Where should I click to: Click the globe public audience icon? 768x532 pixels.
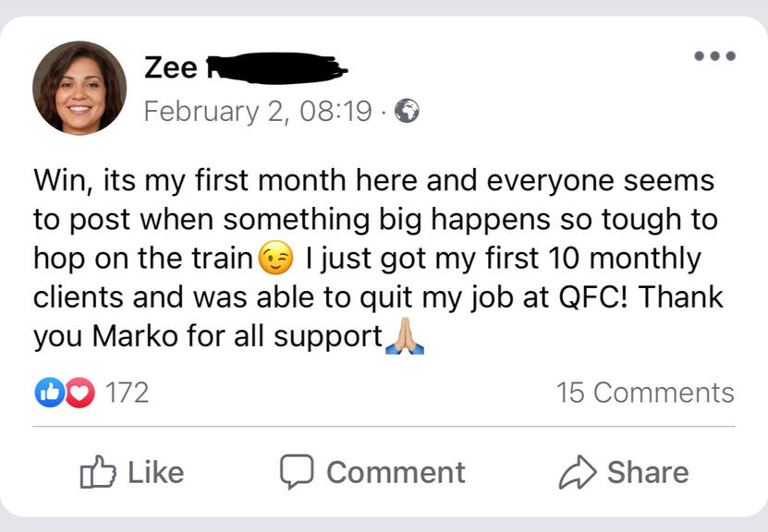pos(407,112)
